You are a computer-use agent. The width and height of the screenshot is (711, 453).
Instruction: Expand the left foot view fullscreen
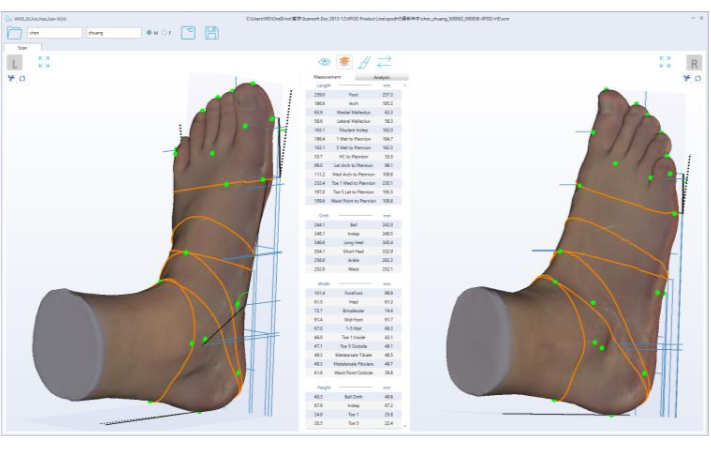pyautogui.click(x=43, y=62)
